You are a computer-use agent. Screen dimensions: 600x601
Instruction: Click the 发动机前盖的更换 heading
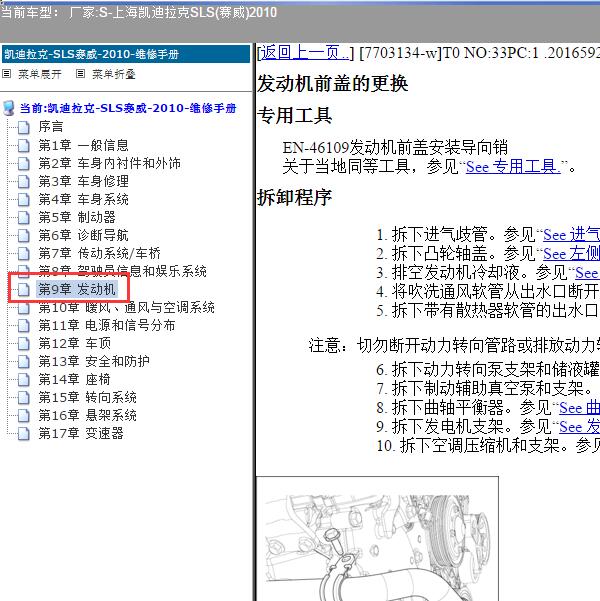coord(332,84)
